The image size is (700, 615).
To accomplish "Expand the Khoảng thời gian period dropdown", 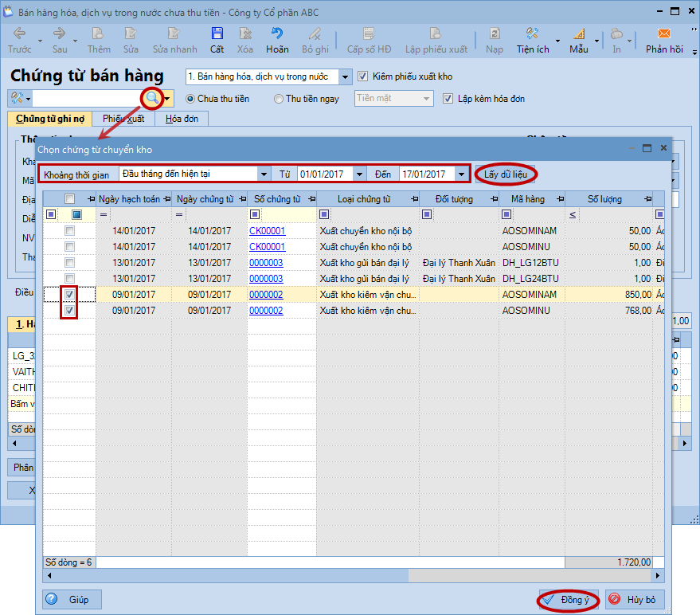I will tap(264, 174).
